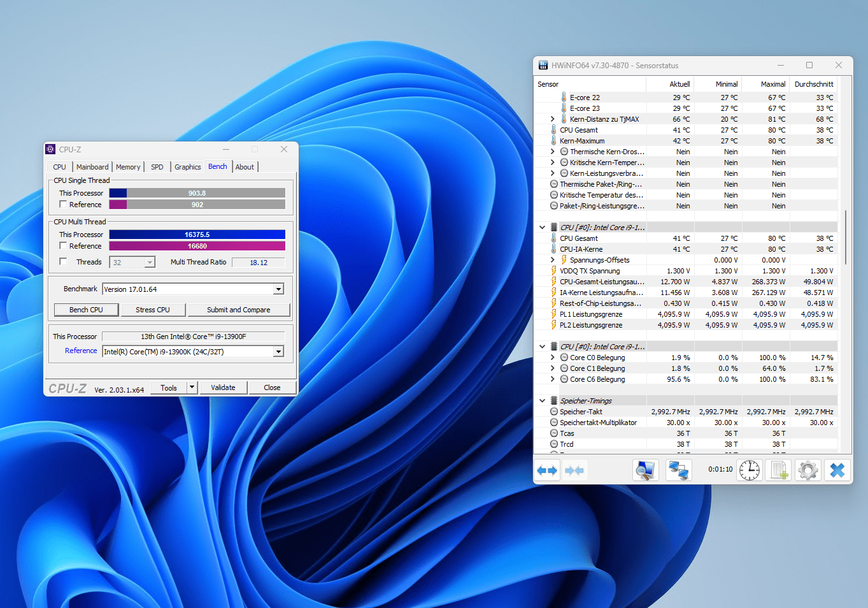
Task: Click the Close button in CPU-Z
Action: [x=272, y=387]
